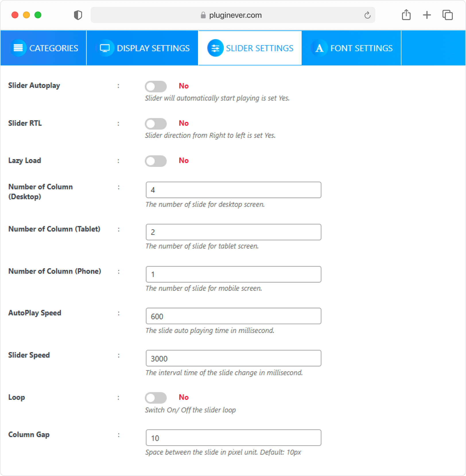This screenshot has height=476, width=466.
Task: Switch to the DISPLAY SETTINGS tab
Action: [x=142, y=48]
